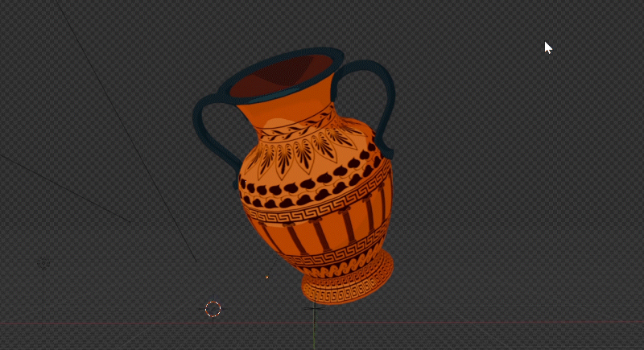Click the red-white 3D cursor circle
Screen dimensions: 644x350
(x=213, y=309)
